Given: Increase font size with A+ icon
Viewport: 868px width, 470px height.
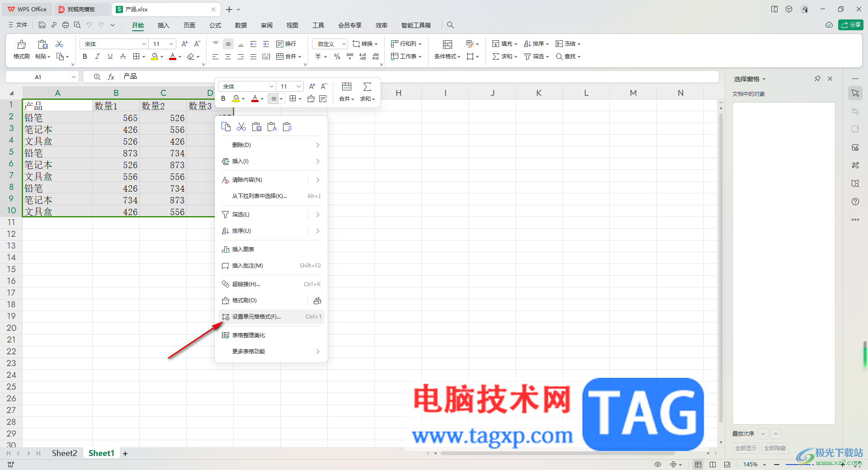Looking at the screenshot, I should (184, 44).
